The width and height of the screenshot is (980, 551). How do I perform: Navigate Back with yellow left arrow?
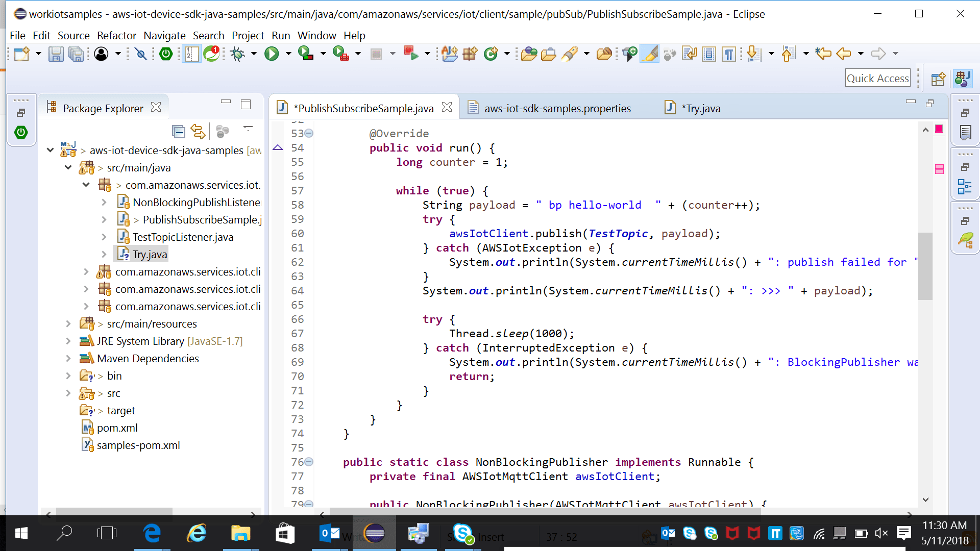point(843,54)
